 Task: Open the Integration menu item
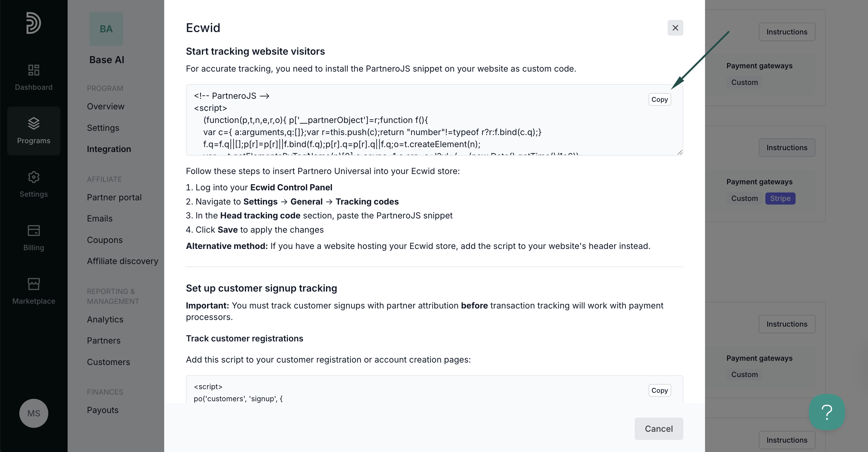click(109, 149)
